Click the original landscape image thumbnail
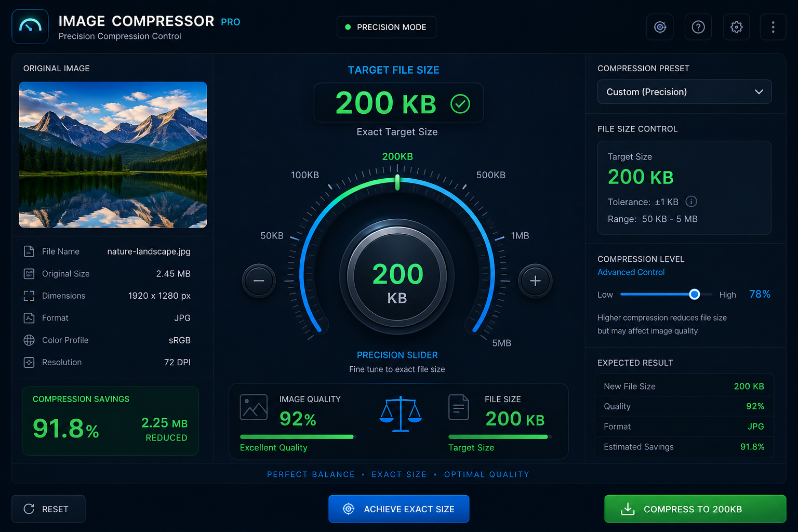This screenshot has width=798, height=532. point(113,155)
